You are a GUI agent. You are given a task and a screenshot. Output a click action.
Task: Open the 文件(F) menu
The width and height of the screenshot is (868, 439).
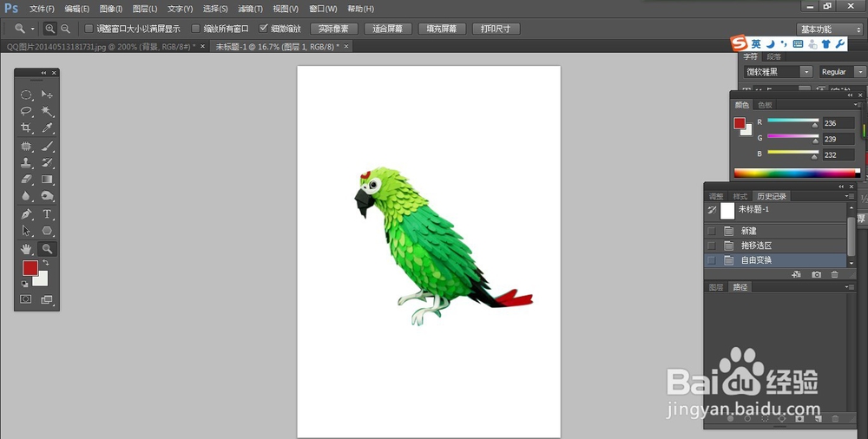tap(42, 9)
